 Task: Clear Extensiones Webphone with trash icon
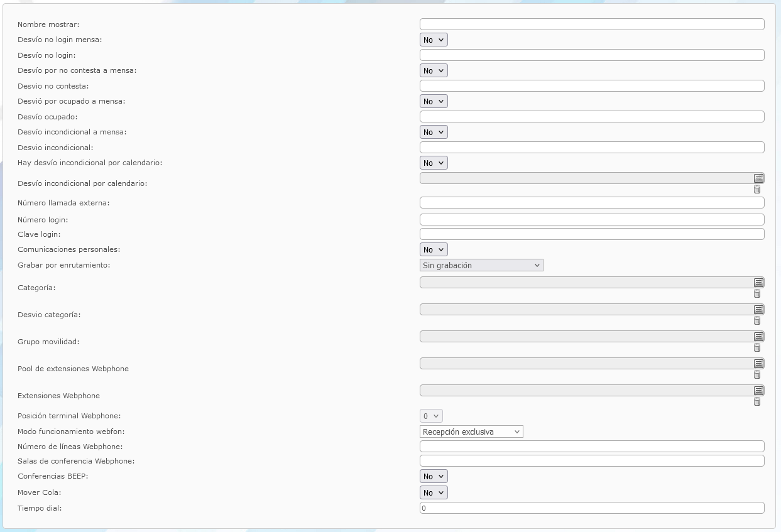757,401
